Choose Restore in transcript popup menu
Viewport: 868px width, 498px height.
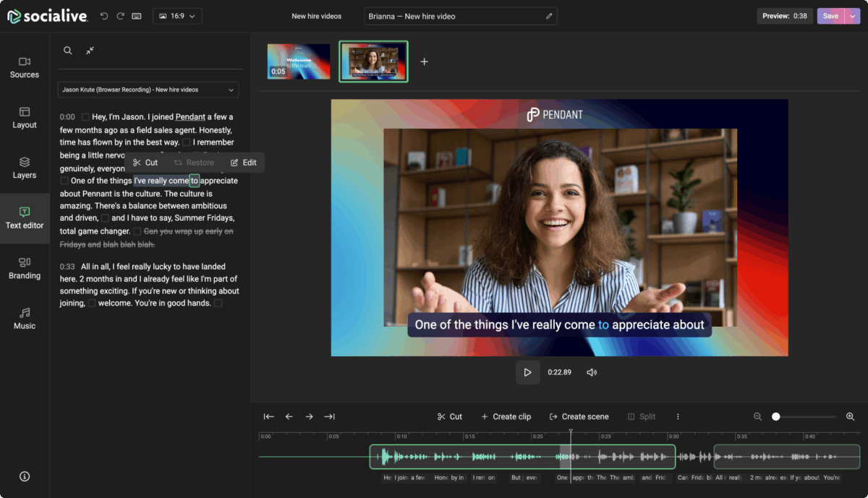[194, 163]
